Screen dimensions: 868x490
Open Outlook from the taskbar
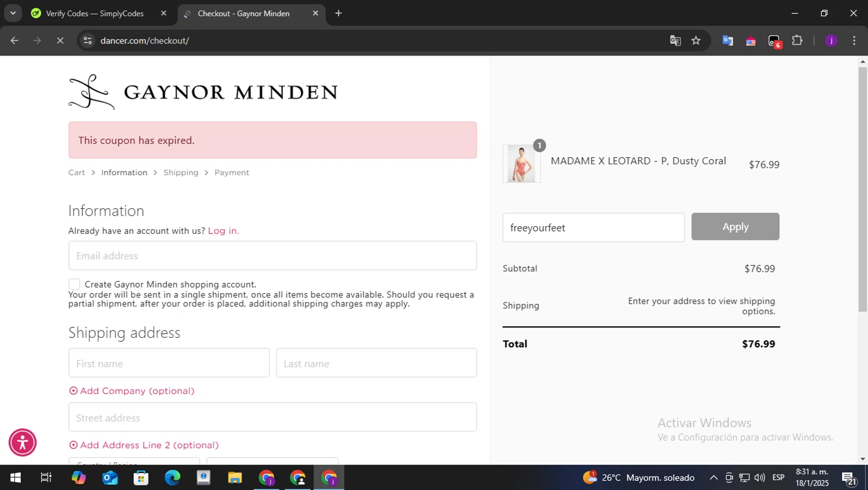pyautogui.click(x=110, y=478)
